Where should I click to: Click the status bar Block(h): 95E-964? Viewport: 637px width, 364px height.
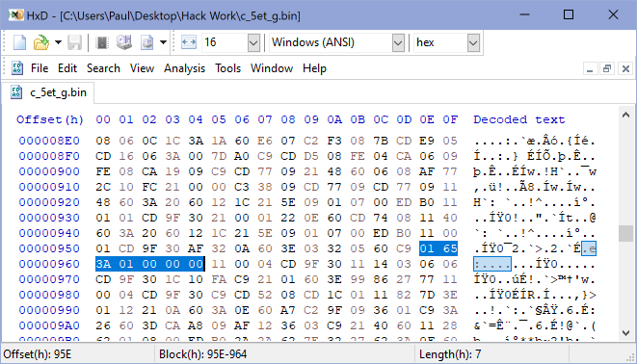[202, 354]
